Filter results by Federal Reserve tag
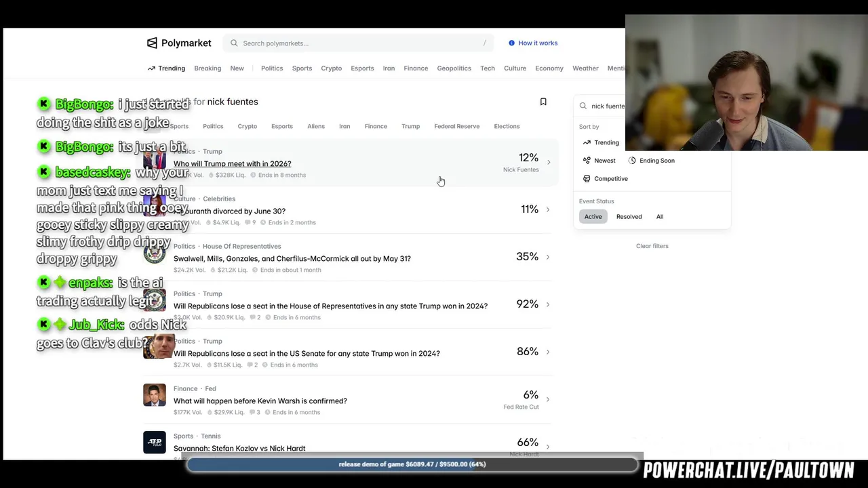The height and width of the screenshot is (488, 868). pyautogui.click(x=457, y=126)
